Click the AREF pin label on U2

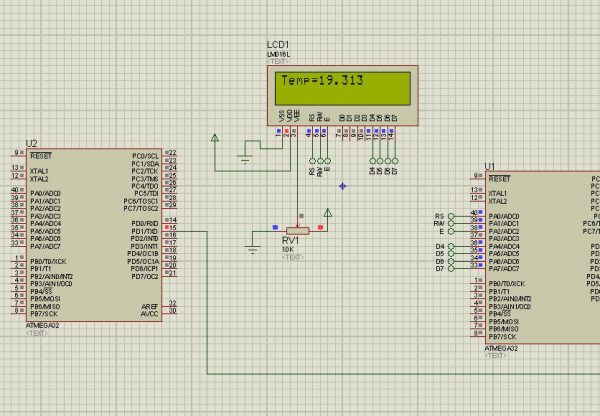(x=150, y=307)
